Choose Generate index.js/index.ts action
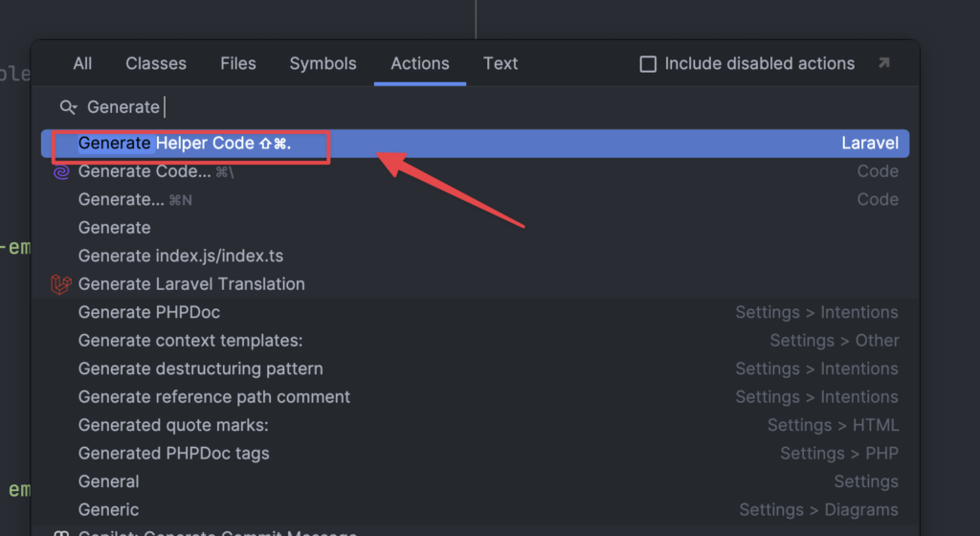The width and height of the screenshot is (980, 536). click(x=181, y=256)
